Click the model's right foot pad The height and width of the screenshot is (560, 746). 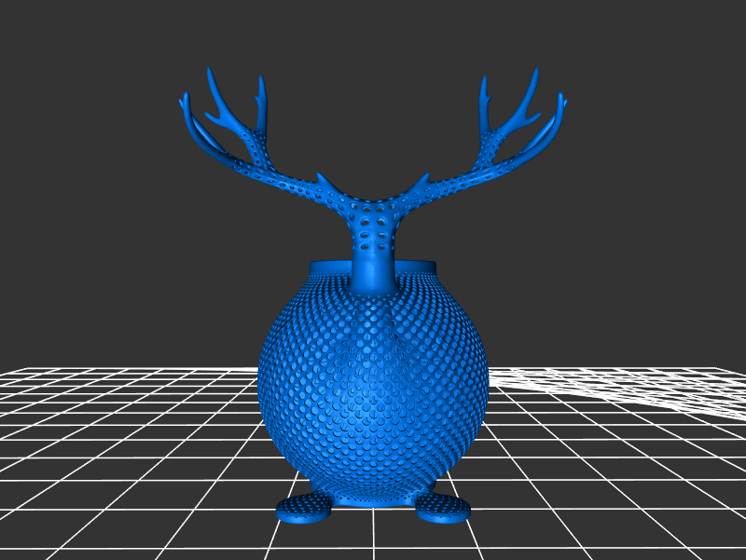[443, 508]
